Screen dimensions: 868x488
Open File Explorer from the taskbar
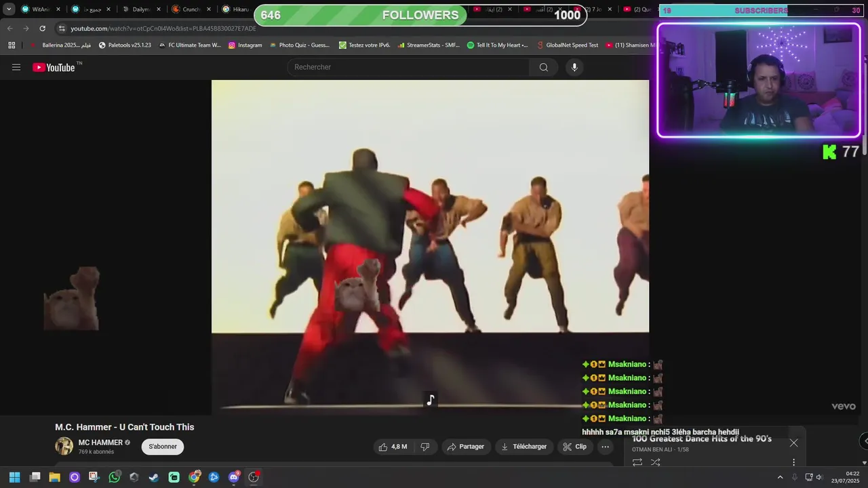[x=55, y=477]
